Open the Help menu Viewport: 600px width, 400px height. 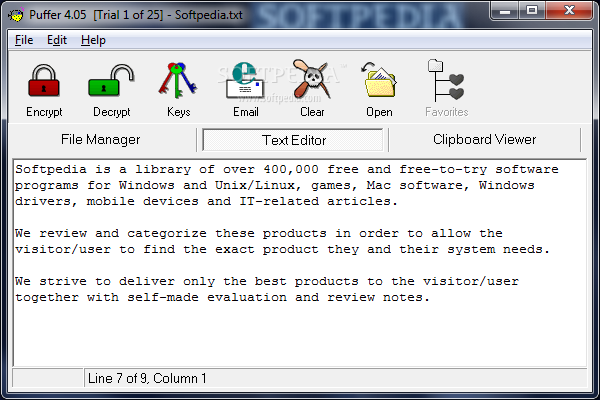click(x=93, y=40)
